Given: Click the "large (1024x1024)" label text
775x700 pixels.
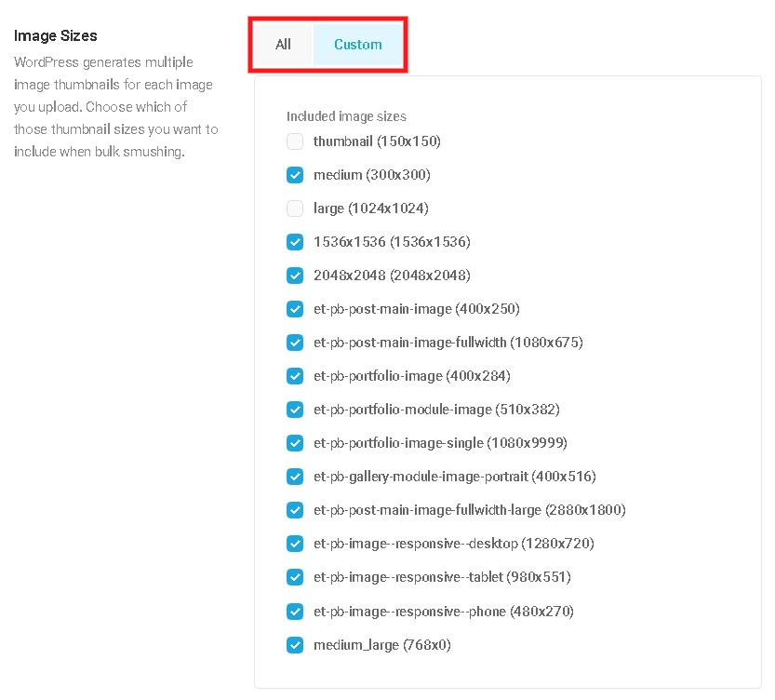Looking at the screenshot, I should pos(371,209).
